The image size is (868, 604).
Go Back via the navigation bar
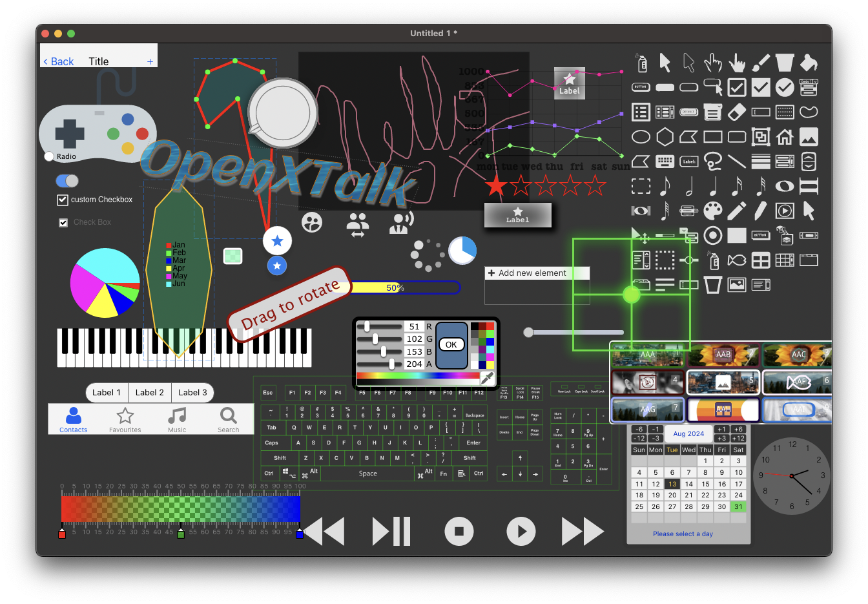click(59, 62)
